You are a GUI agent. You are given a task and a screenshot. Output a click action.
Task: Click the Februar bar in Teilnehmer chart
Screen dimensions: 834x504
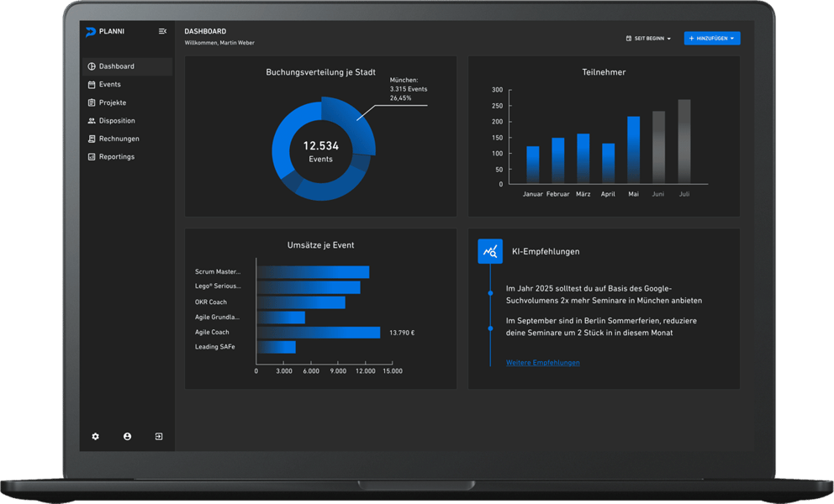pyautogui.click(x=557, y=161)
